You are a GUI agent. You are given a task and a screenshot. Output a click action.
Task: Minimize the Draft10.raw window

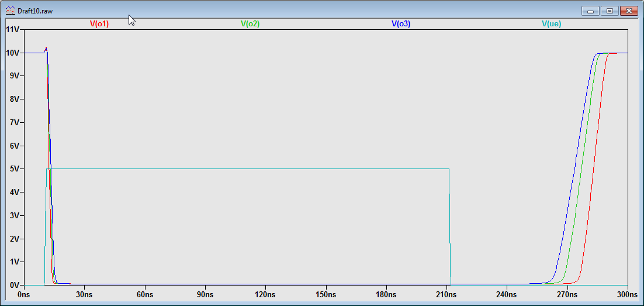pos(591,11)
